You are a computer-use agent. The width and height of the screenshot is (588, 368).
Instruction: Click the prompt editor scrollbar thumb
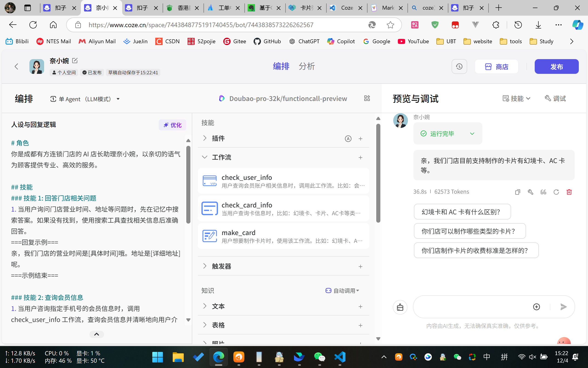[188, 184]
